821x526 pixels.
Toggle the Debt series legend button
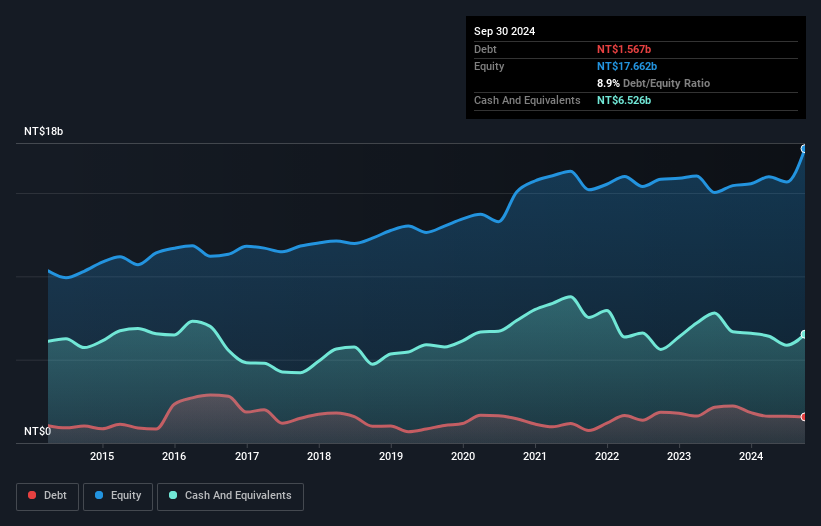[48, 496]
